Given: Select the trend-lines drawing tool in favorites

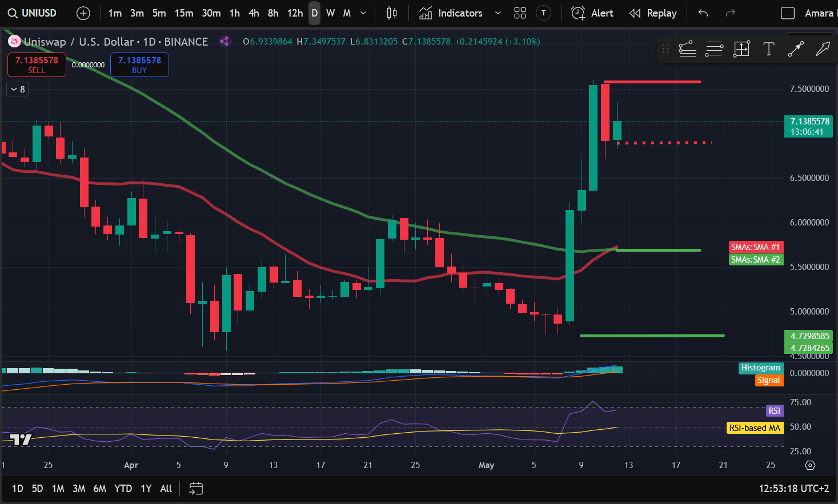Looking at the screenshot, I should click(687, 49).
